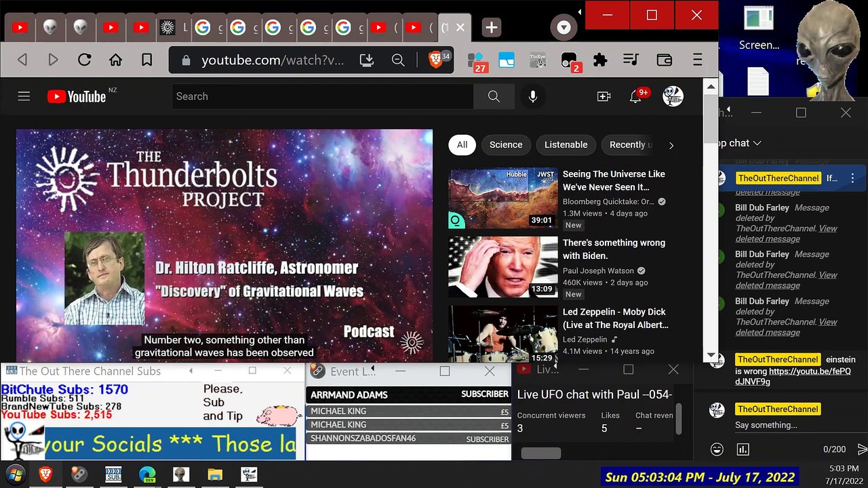Open YouTube account avatar menu

coord(673,96)
